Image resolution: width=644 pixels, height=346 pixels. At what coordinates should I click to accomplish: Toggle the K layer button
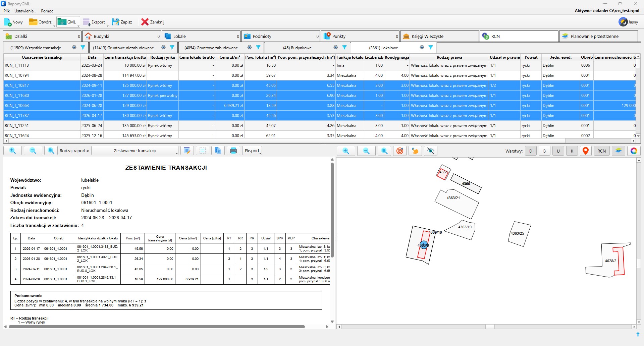point(572,151)
